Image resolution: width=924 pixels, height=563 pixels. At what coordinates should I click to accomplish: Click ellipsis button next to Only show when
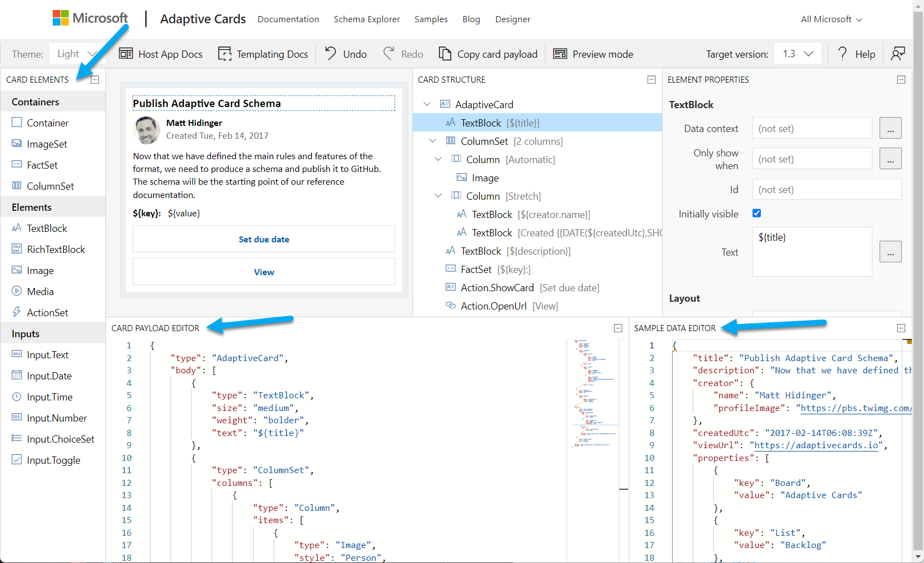pyautogui.click(x=890, y=159)
